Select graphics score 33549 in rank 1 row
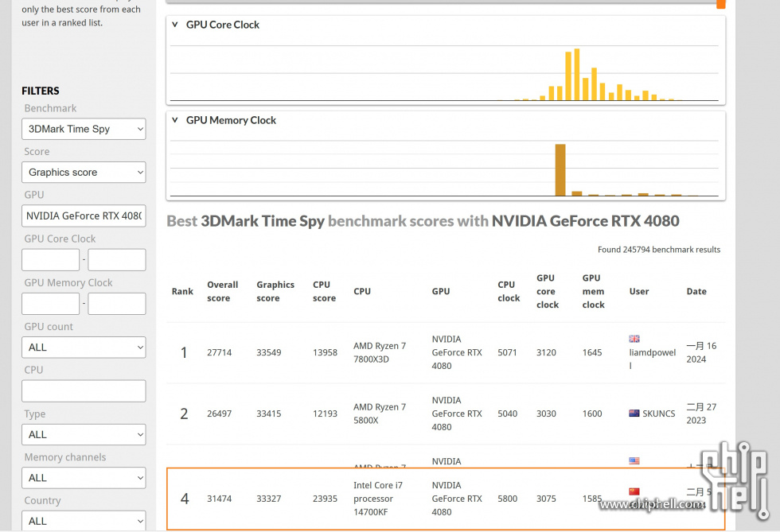The height and width of the screenshot is (532, 780). pyautogui.click(x=269, y=352)
